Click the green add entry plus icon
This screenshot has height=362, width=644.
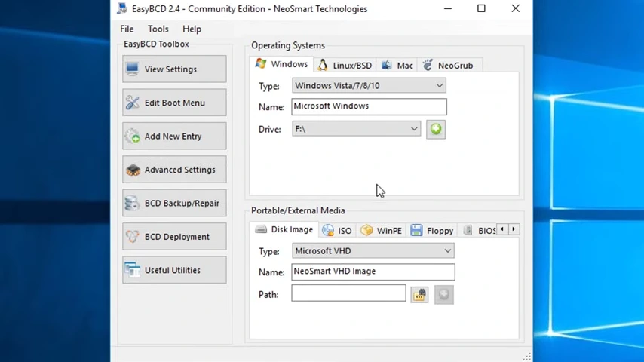pos(436,130)
